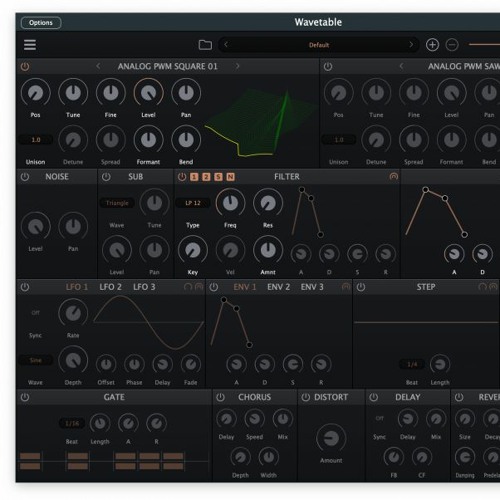Enable the NOISE section power
Screen dimensions: 500x500
(25, 177)
